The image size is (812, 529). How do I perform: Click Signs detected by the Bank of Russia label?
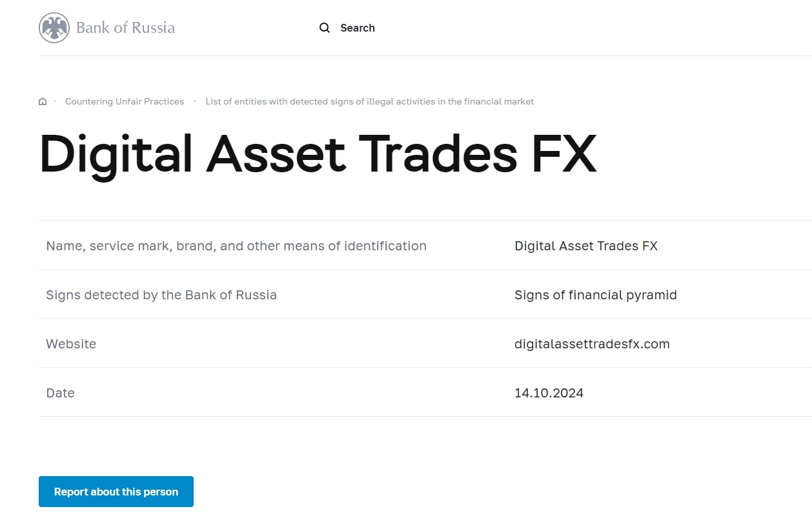(x=161, y=295)
